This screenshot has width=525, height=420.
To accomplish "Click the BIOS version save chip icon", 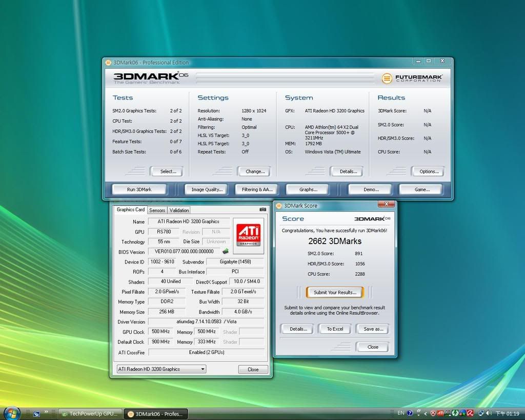I will [x=226, y=251].
